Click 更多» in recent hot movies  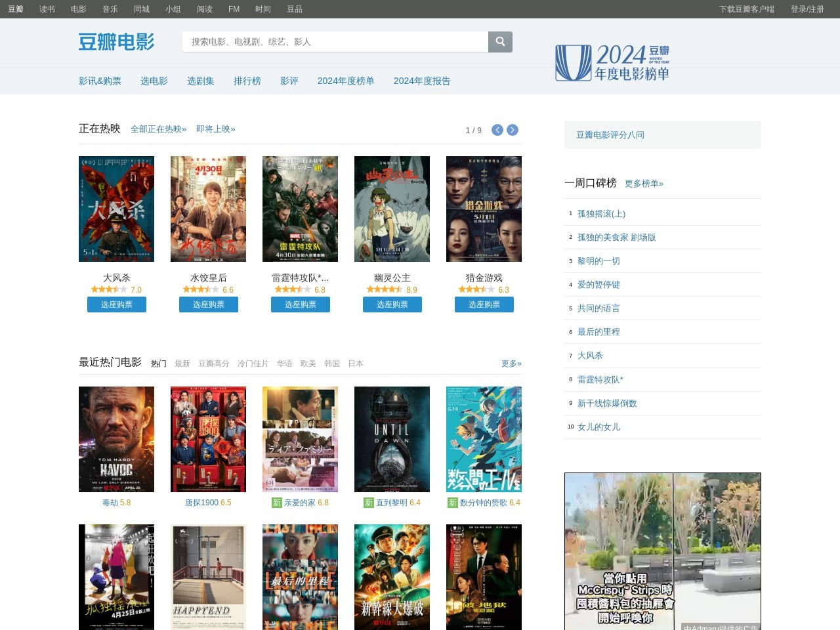(x=511, y=364)
